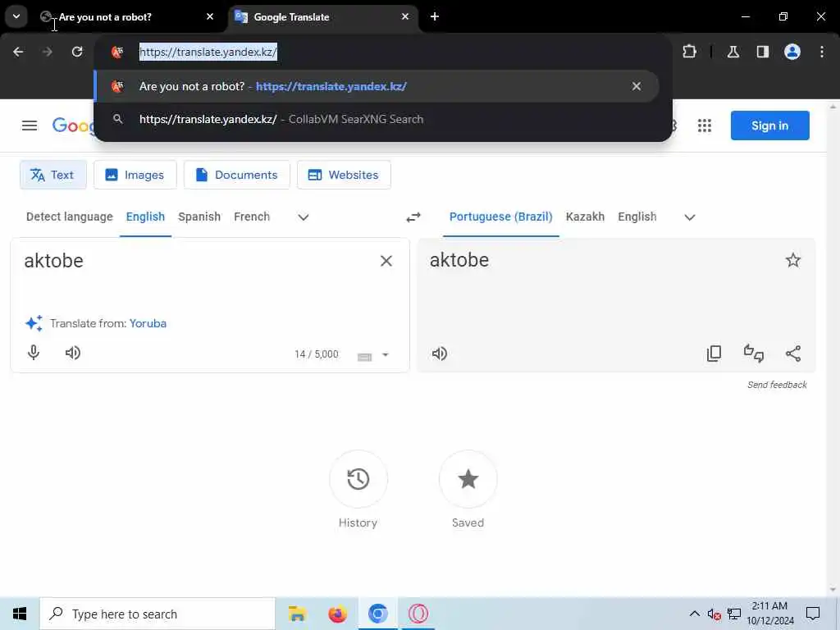This screenshot has height=630, width=840.
Task: Open the Opera browser taskbar icon
Action: (418, 614)
